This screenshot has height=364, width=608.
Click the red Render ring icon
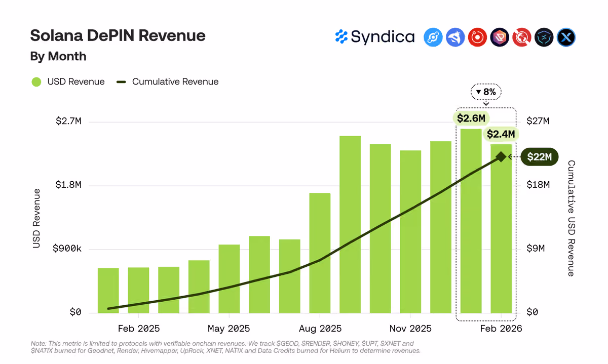click(x=478, y=37)
